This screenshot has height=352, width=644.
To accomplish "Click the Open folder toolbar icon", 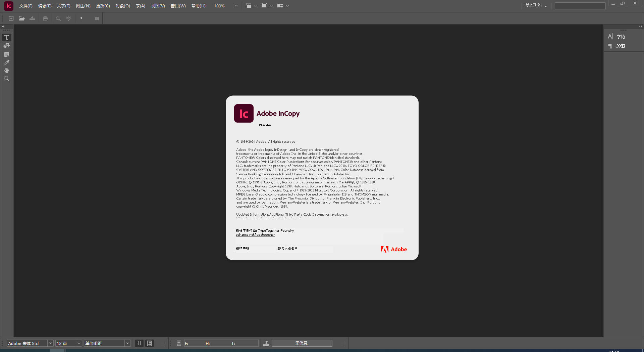I will pos(22,18).
